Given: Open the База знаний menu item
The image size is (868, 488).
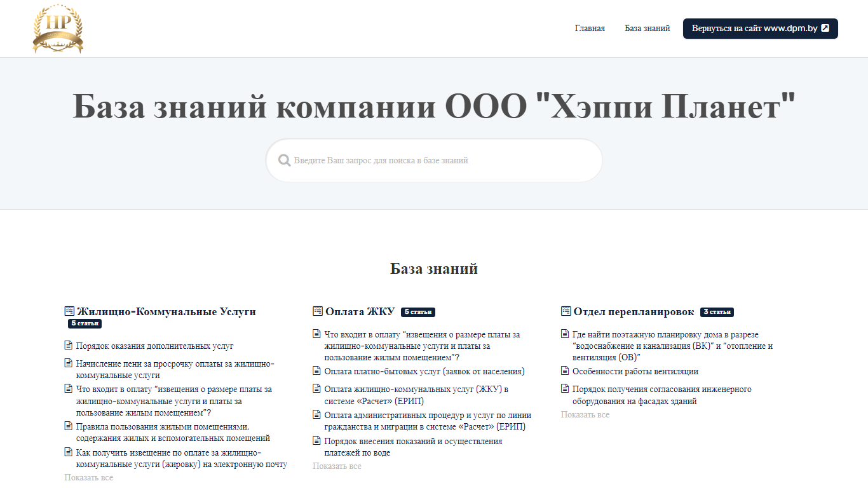Looking at the screenshot, I should (x=647, y=29).
